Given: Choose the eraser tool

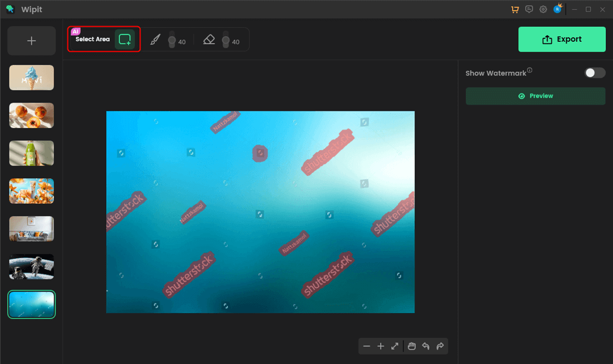Looking at the screenshot, I should (x=209, y=40).
